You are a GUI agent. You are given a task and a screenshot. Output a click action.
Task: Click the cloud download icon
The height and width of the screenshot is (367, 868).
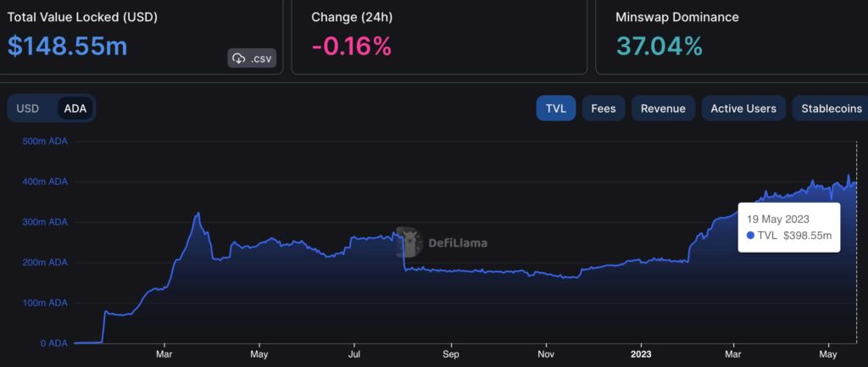pyautogui.click(x=239, y=58)
